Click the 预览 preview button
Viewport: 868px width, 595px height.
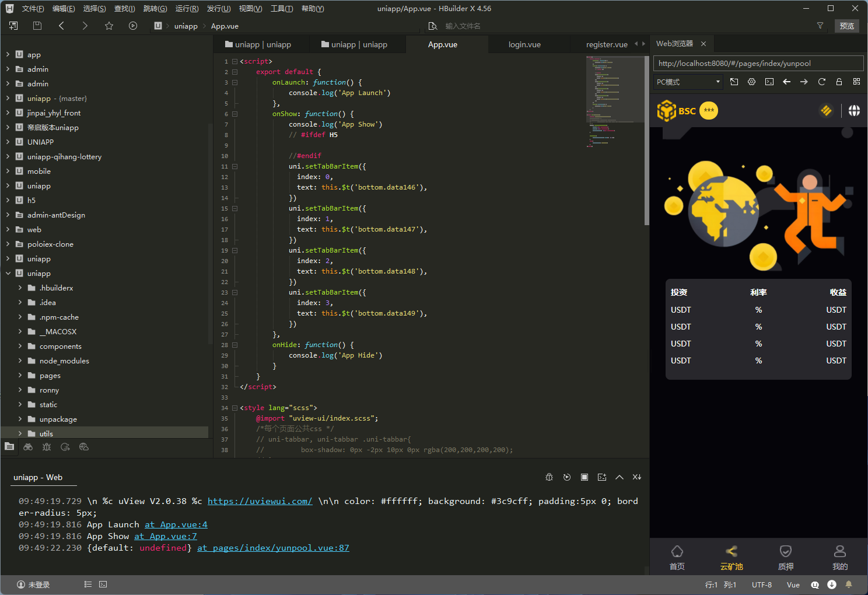point(846,26)
